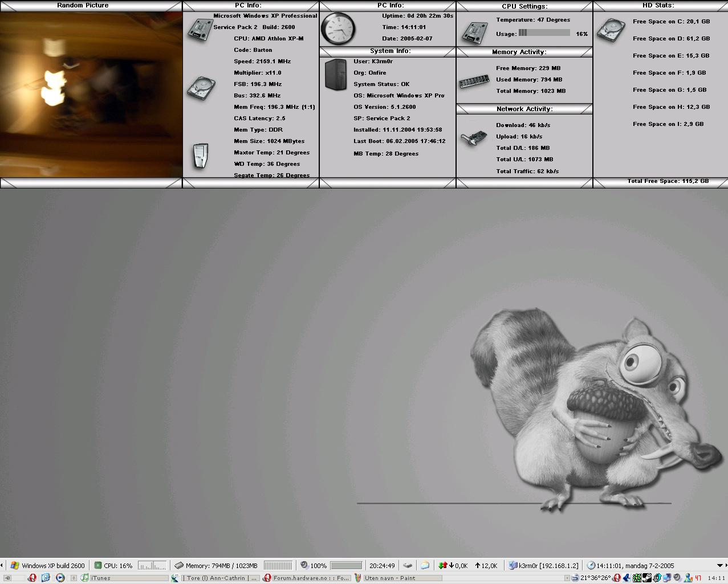Click the left scroll arrow of the info toolbar
The width and height of the screenshot is (728, 584).
2,565
